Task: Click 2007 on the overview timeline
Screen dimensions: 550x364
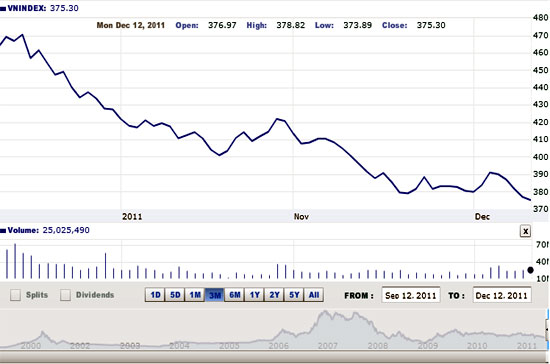Action: click(x=328, y=346)
